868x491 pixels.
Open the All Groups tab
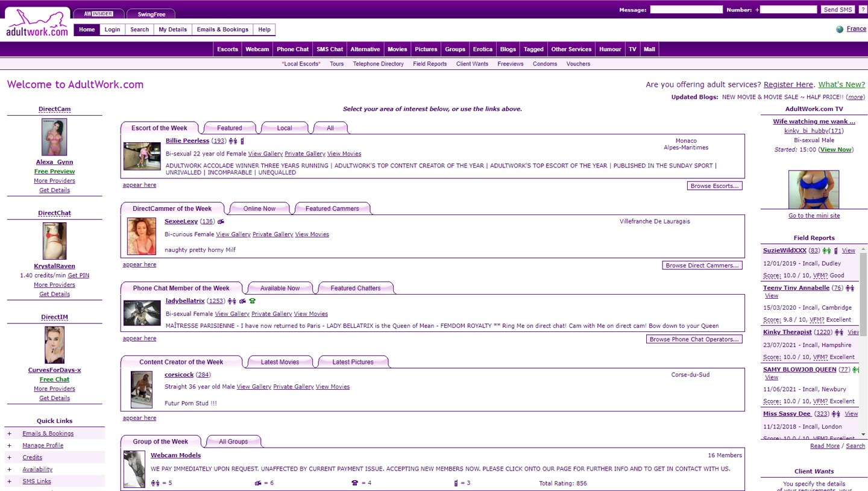233,442
